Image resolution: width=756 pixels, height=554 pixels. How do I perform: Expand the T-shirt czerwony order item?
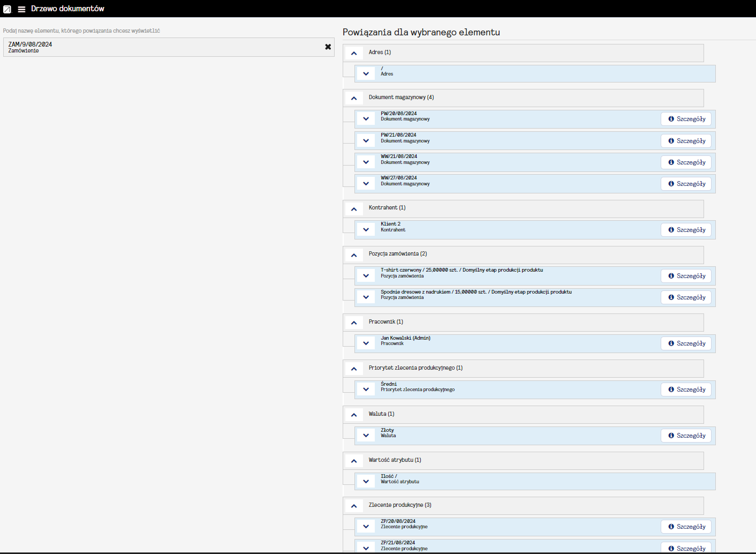click(366, 276)
